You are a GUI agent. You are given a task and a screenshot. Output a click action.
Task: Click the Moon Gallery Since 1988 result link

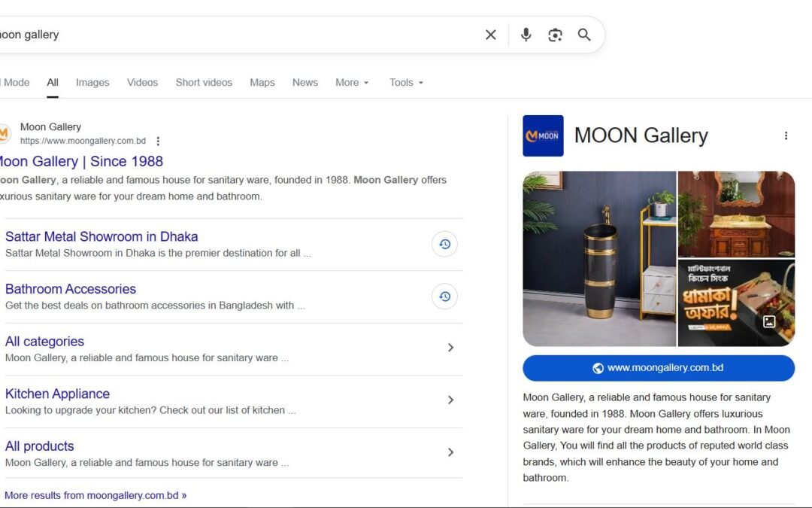pyautogui.click(x=83, y=161)
